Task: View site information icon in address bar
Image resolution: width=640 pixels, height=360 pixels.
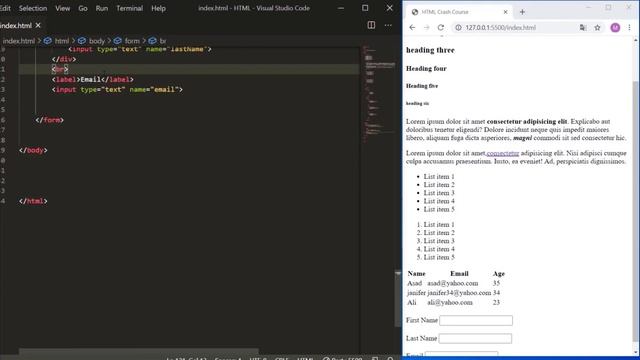Action: tap(458, 27)
